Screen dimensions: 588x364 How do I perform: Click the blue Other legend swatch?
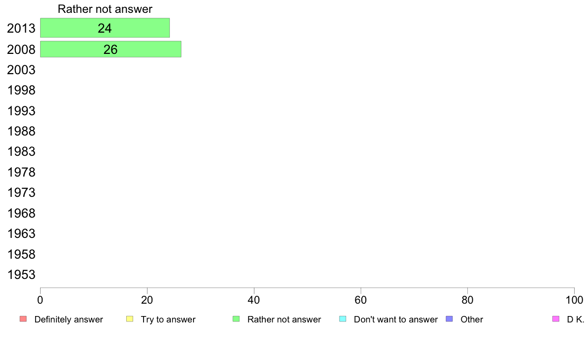(449, 319)
